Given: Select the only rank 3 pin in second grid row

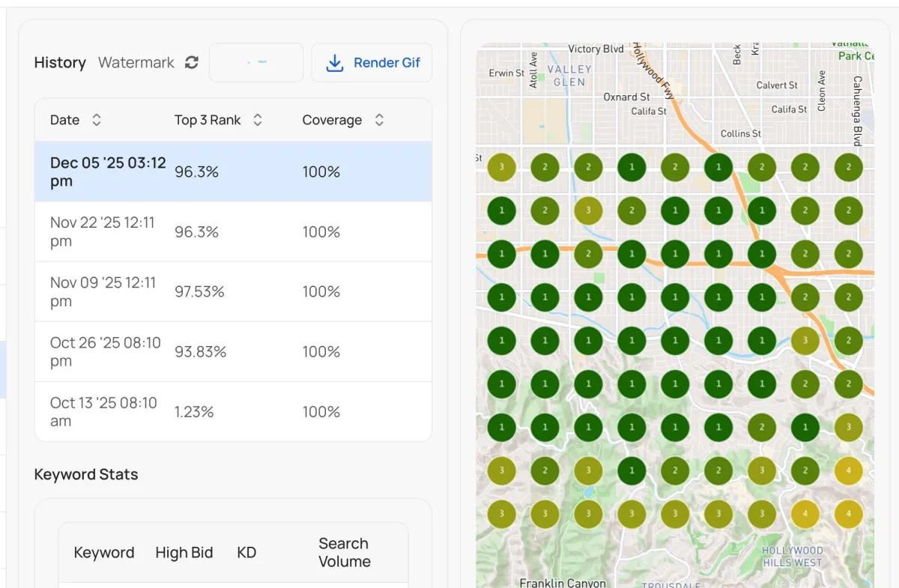Looking at the screenshot, I should (588, 211).
